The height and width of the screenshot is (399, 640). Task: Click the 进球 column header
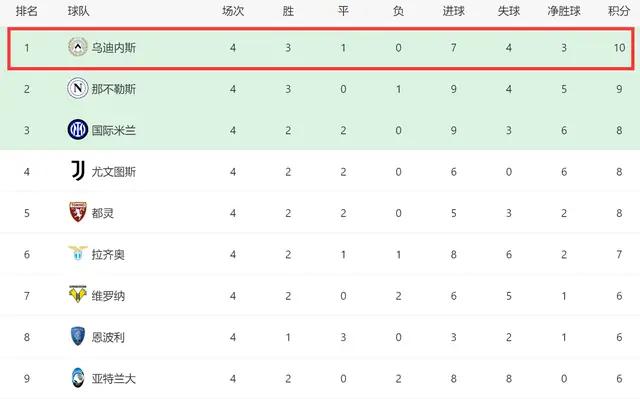[454, 11]
